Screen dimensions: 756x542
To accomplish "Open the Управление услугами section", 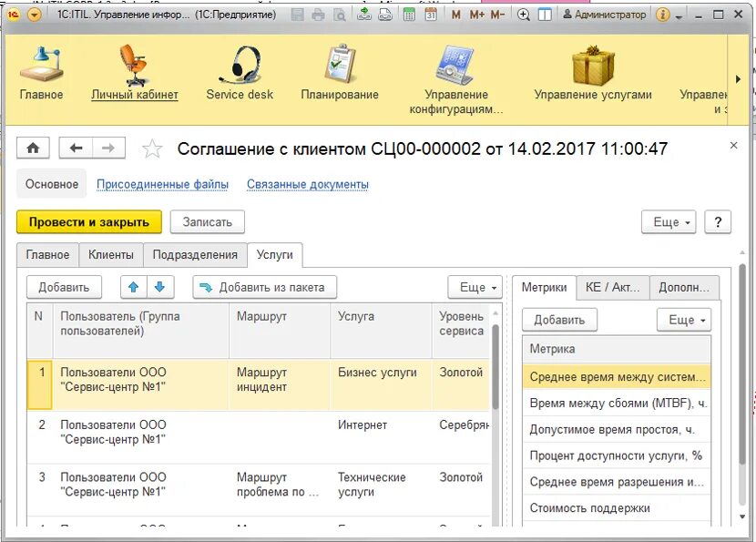I will pos(593,73).
